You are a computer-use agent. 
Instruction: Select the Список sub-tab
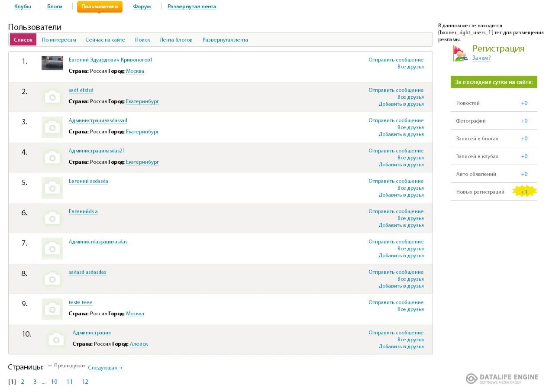[23, 40]
